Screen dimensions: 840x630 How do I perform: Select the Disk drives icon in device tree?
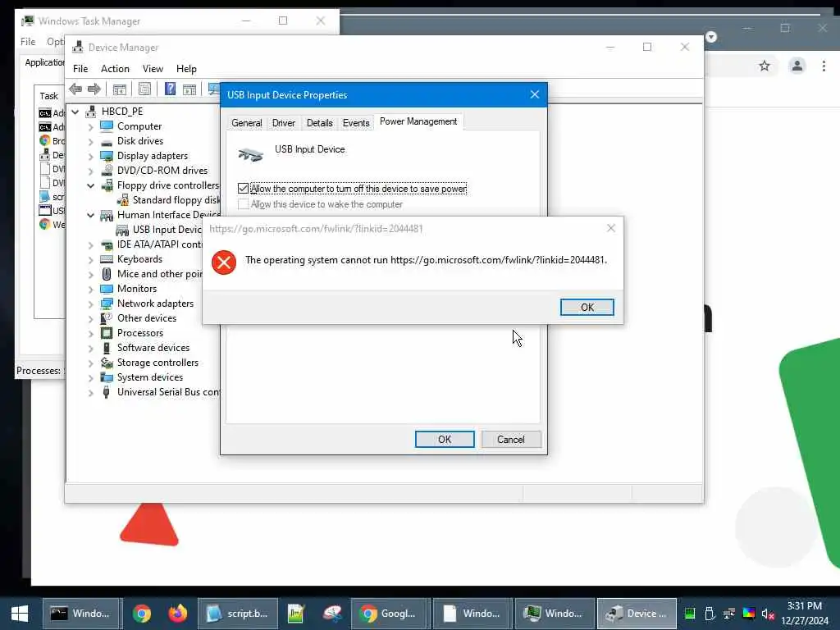(107, 141)
